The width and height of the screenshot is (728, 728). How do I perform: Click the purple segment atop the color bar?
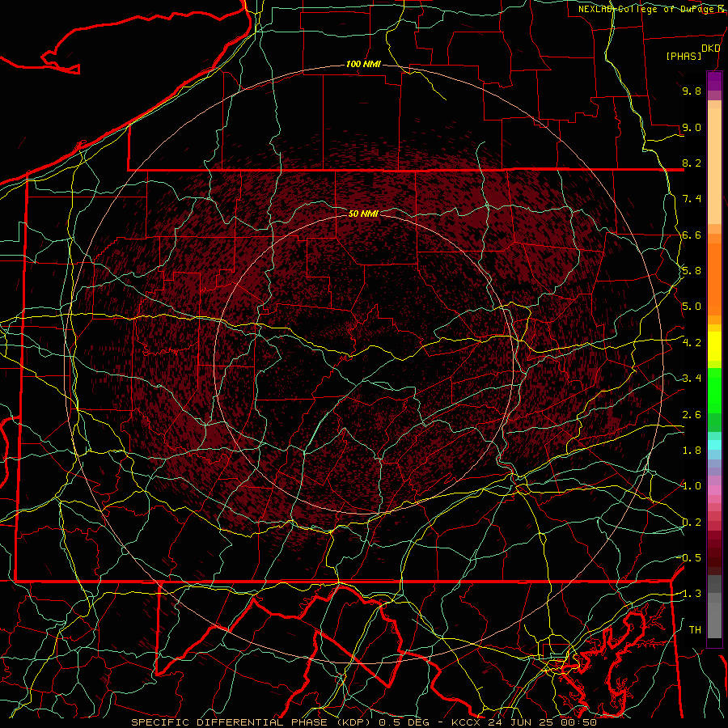click(x=714, y=81)
